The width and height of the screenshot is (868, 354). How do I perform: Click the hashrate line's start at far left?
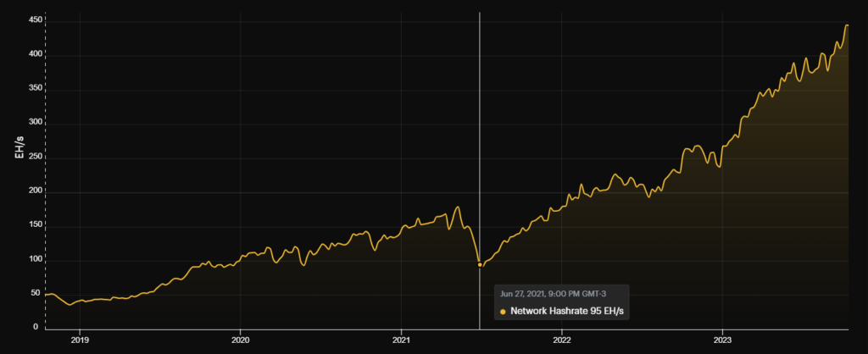pos(47,295)
